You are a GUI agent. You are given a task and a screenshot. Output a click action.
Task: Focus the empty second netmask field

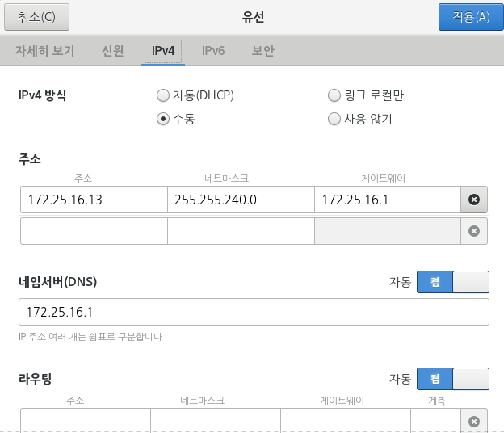point(241,231)
